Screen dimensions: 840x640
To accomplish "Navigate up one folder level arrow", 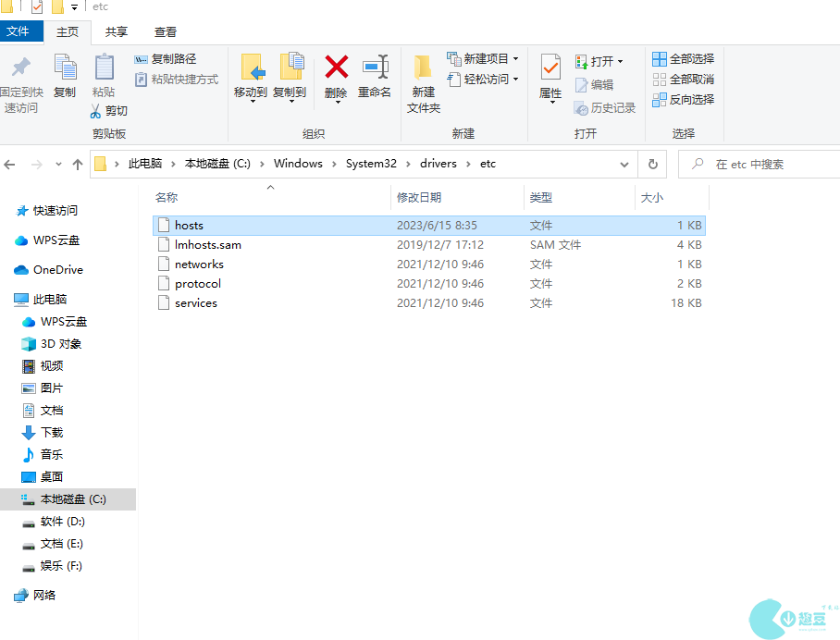I will (x=78, y=164).
